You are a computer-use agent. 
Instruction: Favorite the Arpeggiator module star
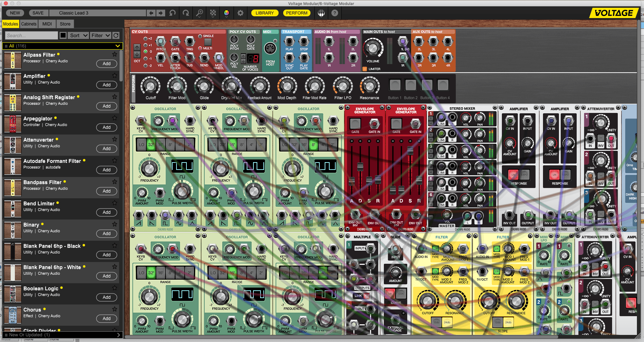click(114, 118)
